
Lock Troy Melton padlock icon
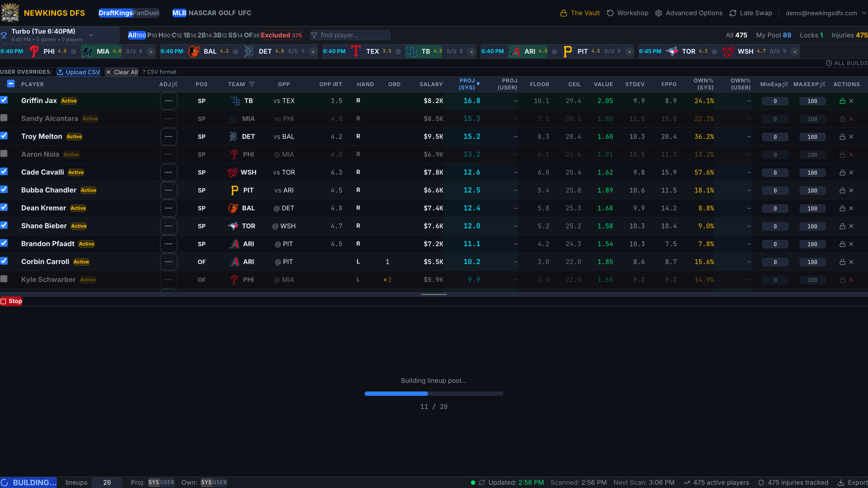click(x=842, y=136)
